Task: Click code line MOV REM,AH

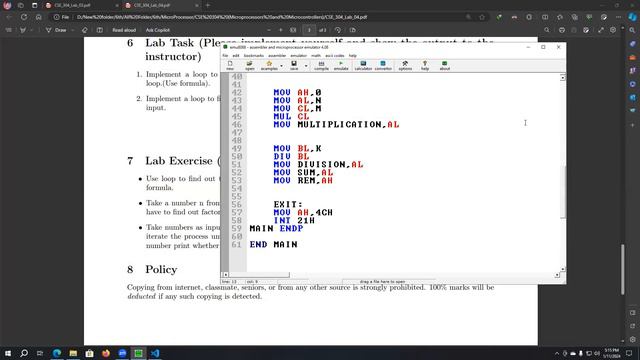Action: (x=303, y=180)
